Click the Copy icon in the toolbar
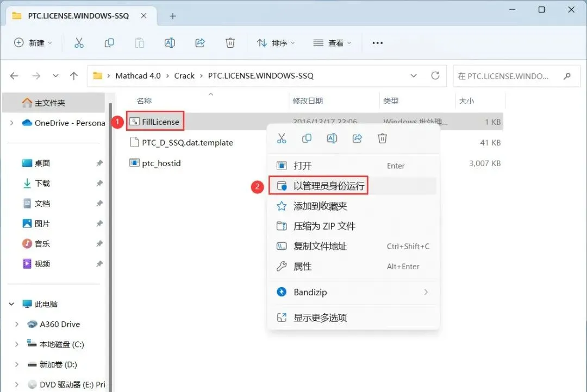This screenshot has width=587, height=392. tap(109, 43)
